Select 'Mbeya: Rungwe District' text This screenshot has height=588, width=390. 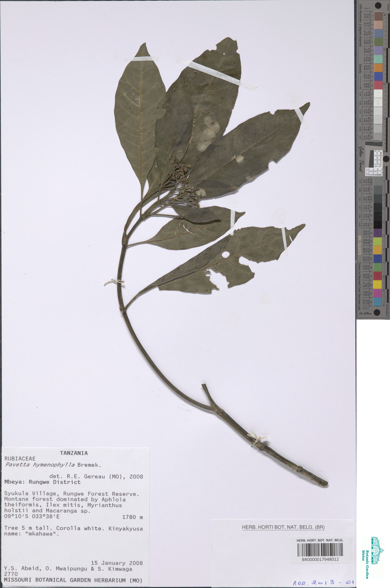(x=43, y=482)
